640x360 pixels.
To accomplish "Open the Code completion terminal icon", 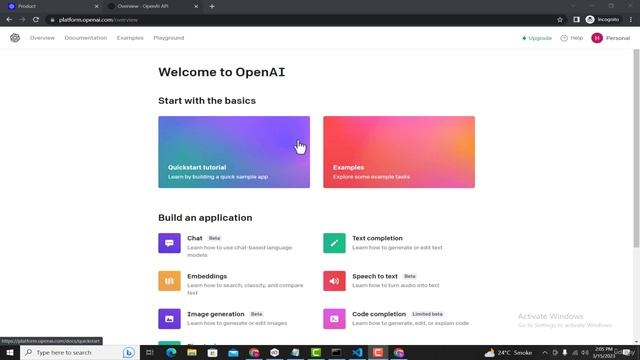I will tap(334, 319).
